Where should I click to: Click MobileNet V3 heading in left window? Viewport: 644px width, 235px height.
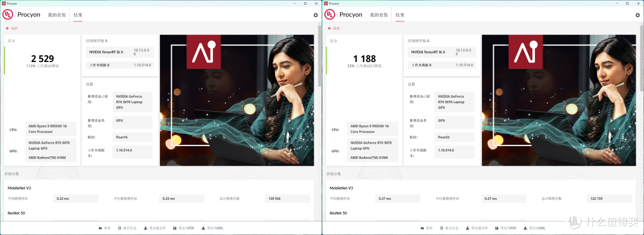pos(19,188)
